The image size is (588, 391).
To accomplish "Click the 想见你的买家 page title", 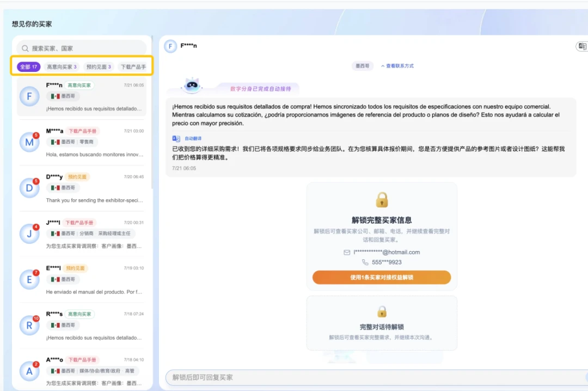I will point(32,24).
